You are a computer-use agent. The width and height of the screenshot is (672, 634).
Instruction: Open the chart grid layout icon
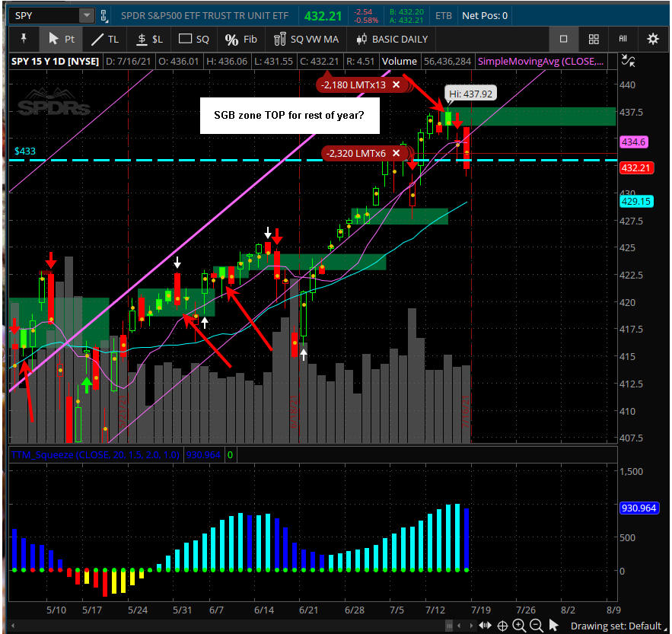(x=594, y=39)
